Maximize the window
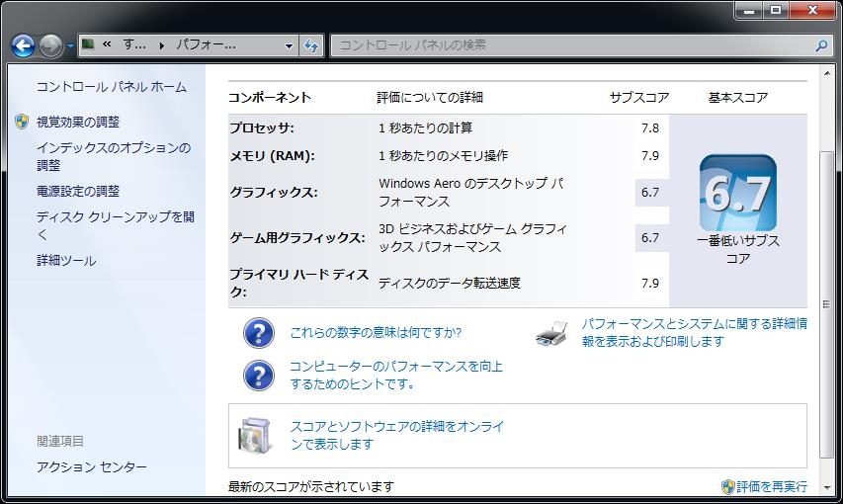Screen dimensions: 843x504 pos(776,10)
